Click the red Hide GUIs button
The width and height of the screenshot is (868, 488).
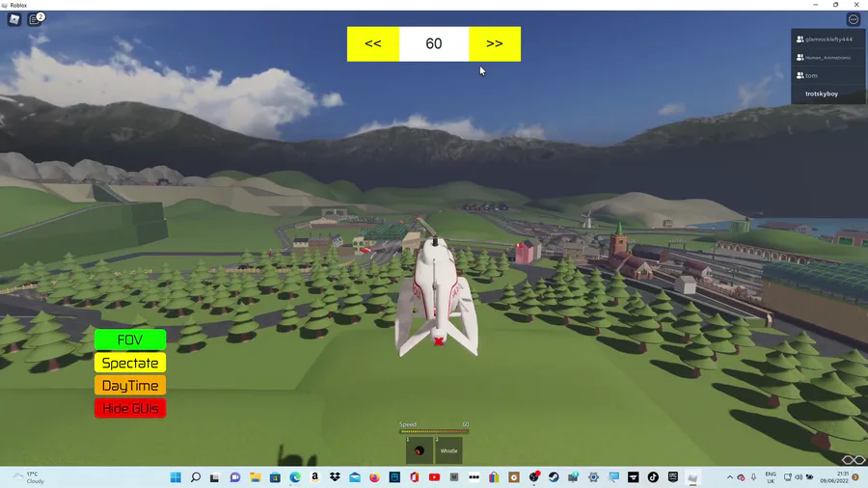coord(130,408)
